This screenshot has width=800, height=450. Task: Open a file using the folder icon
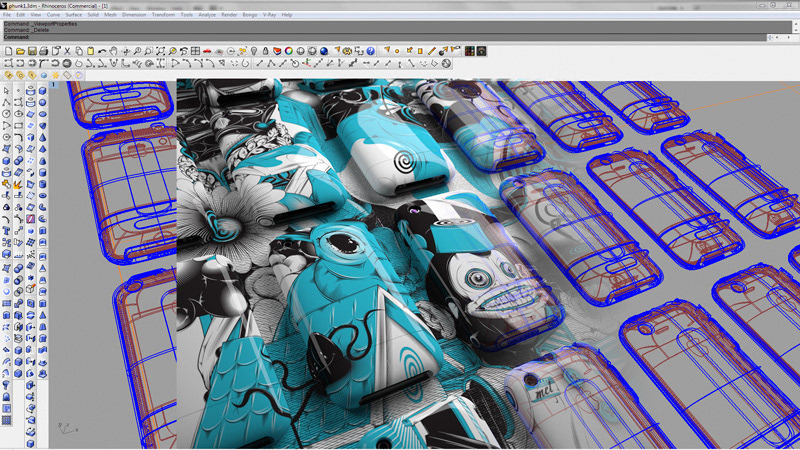(20, 51)
